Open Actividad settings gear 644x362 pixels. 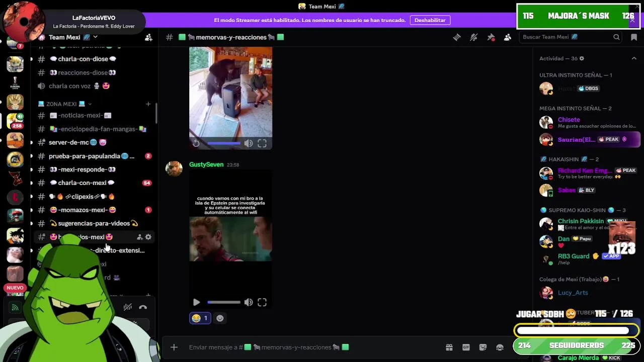(582, 58)
